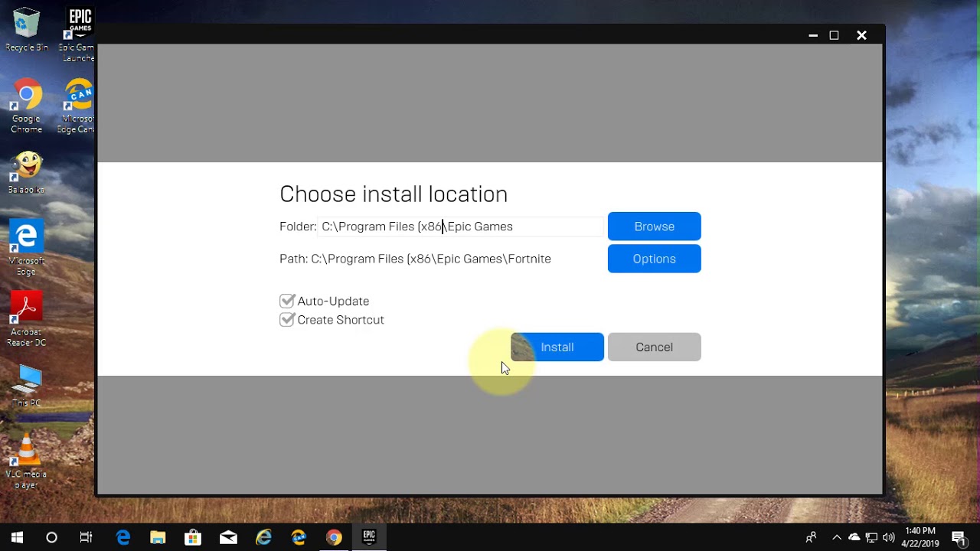Cancel the Fortnite installation dialog
The height and width of the screenshot is (551, 980).
[654, 347]
